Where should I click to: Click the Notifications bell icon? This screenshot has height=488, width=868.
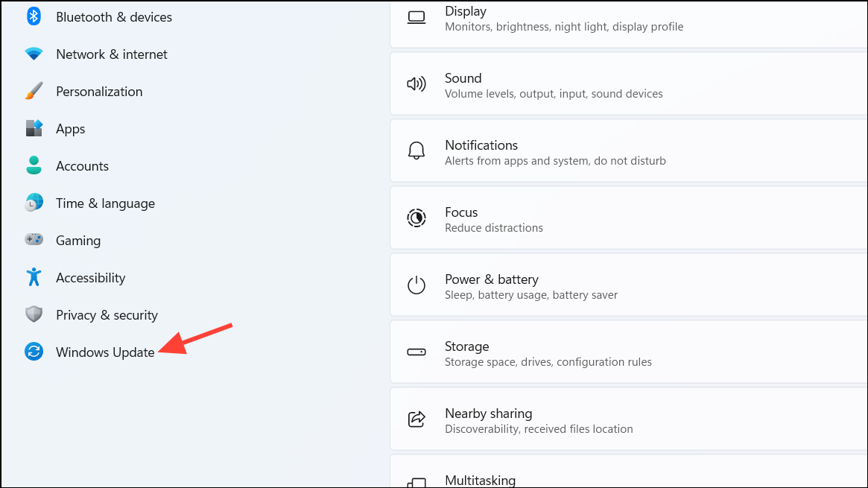[416, 150]
